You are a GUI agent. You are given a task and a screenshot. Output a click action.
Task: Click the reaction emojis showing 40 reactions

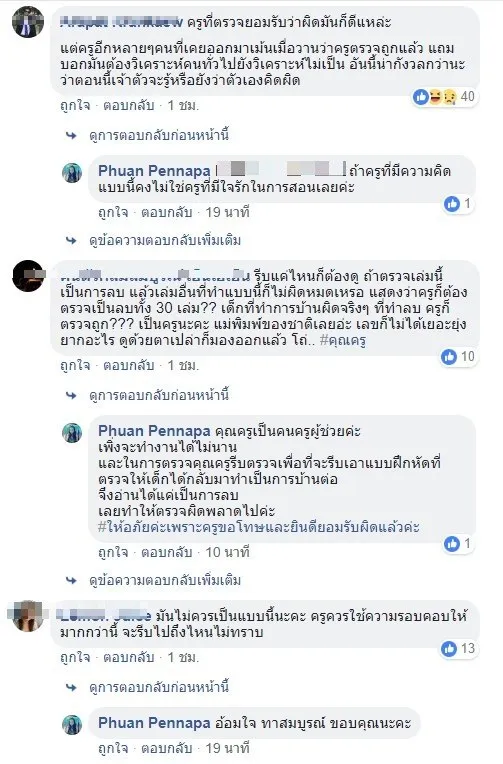click(435, 97)
